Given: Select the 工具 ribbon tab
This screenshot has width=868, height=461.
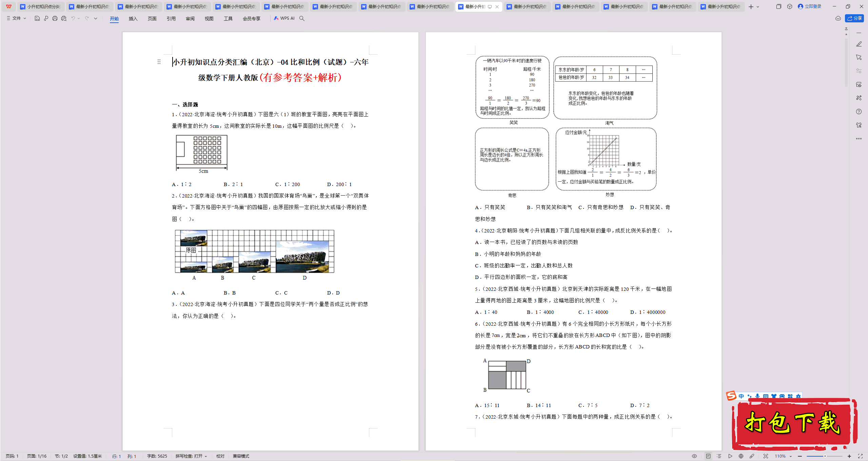Looking at the screenshot, I should pos(228,19).
